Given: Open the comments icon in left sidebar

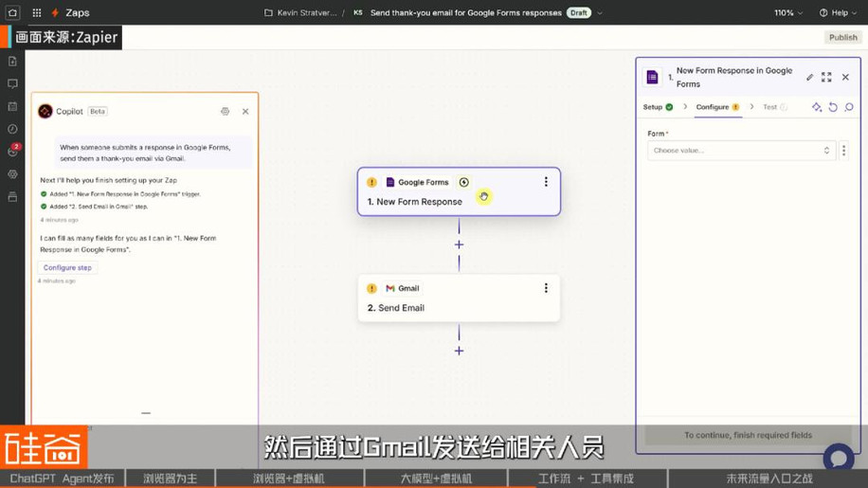Looking at the screenshot, I should tap(12, 84).
